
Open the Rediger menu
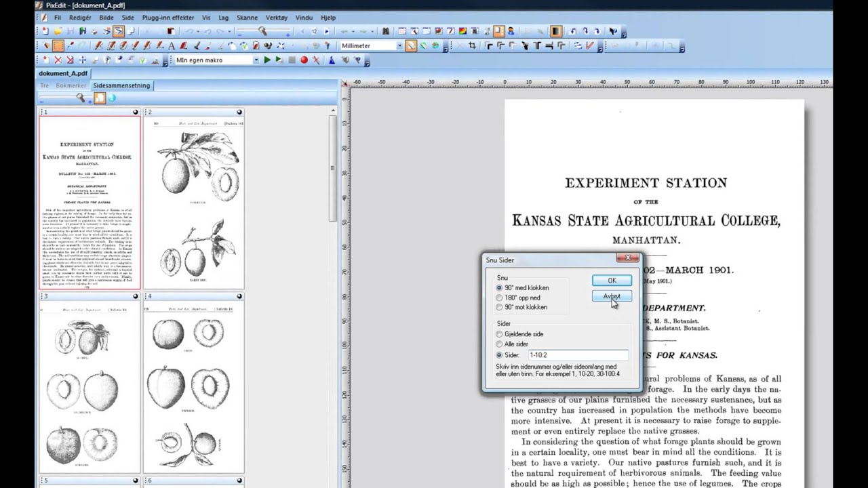tap(80, 18)
